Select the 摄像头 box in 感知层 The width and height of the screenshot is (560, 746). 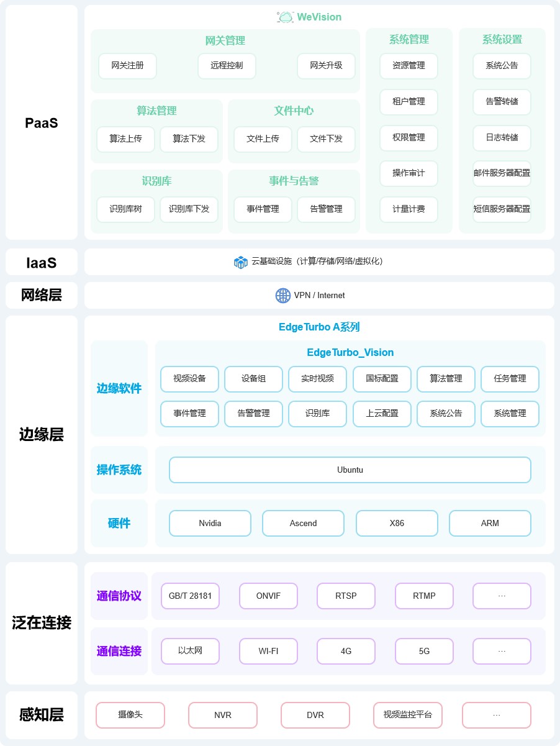tap(130, 716)
